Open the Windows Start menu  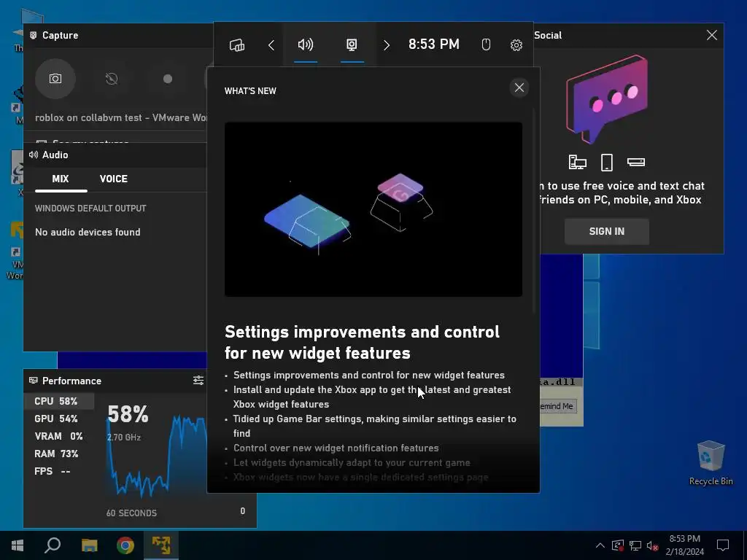pyautogui.click(x=18, y=545)
